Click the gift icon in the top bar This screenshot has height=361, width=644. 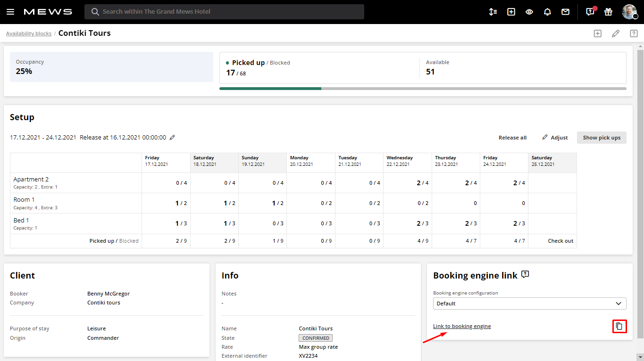coord(608,12)
